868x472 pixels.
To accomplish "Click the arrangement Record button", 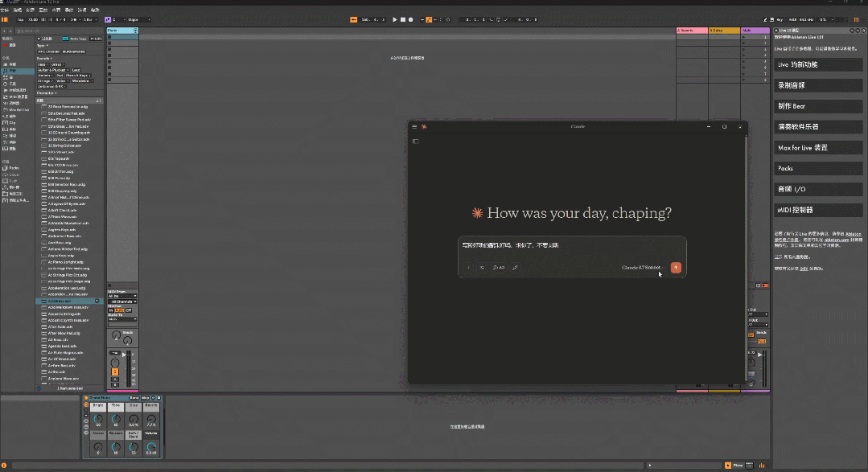I will pyautogui.click(x=411, y=19).
